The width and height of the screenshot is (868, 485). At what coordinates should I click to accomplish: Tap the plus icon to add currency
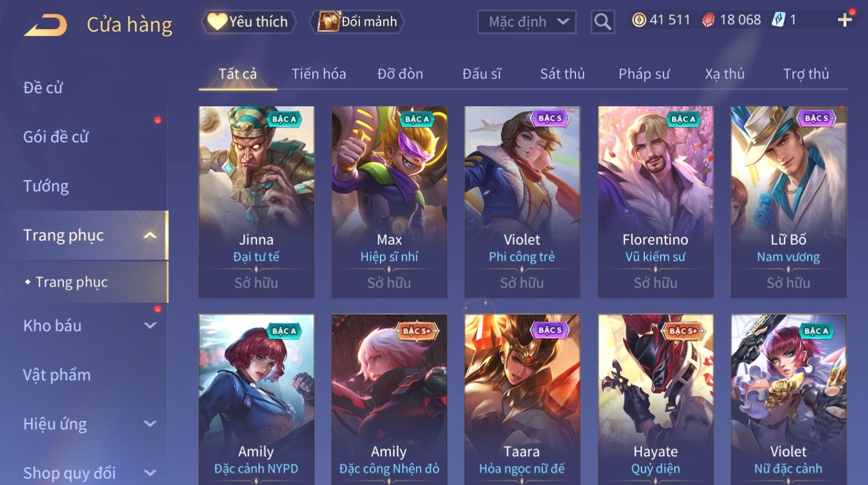[844, 20]
